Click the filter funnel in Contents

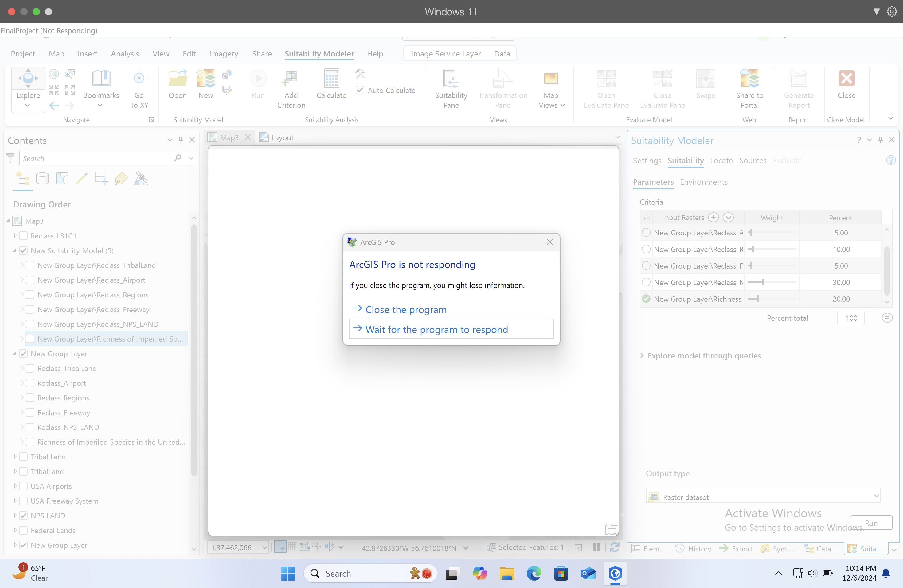point(11,158)
